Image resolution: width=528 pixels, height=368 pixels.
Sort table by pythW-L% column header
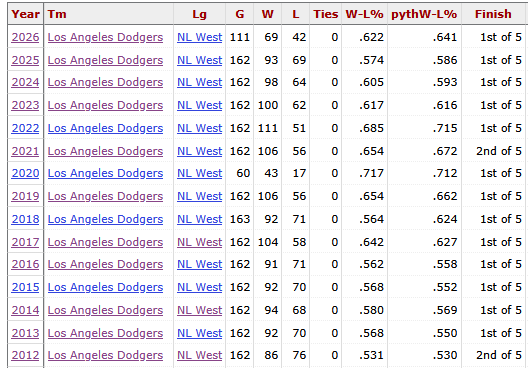tap(424, 14)
